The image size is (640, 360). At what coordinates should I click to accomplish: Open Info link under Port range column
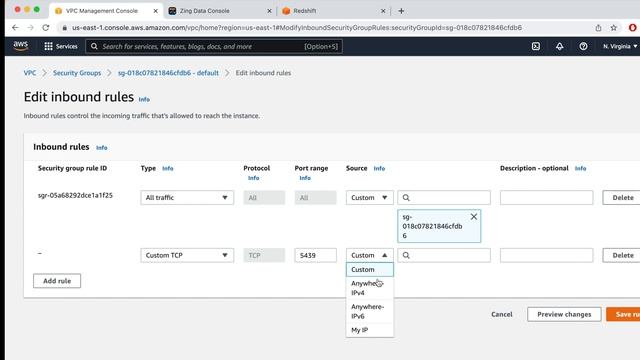pyautogui.click(x=305, y=178)
